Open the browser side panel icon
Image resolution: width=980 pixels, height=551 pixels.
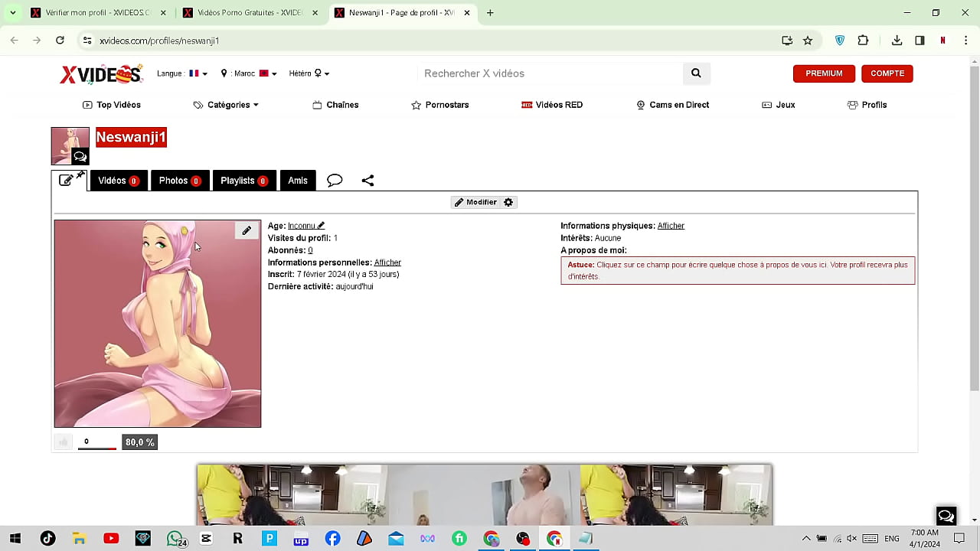(920, 41)
